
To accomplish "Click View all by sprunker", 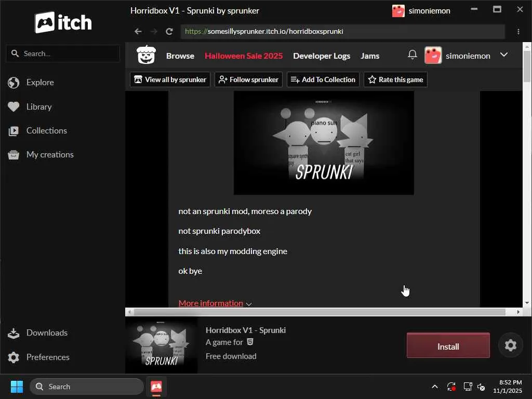I will tap(170, 79).
